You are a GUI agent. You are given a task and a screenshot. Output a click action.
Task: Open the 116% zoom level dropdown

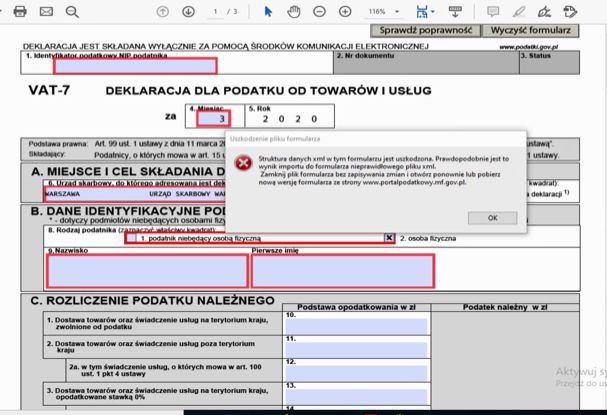click(382, 12)
